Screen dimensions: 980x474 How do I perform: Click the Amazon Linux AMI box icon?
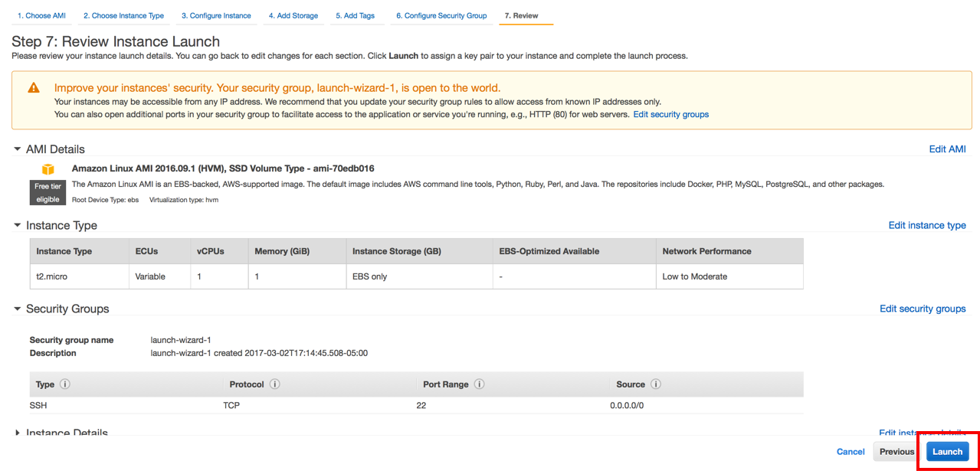(48, 169)
